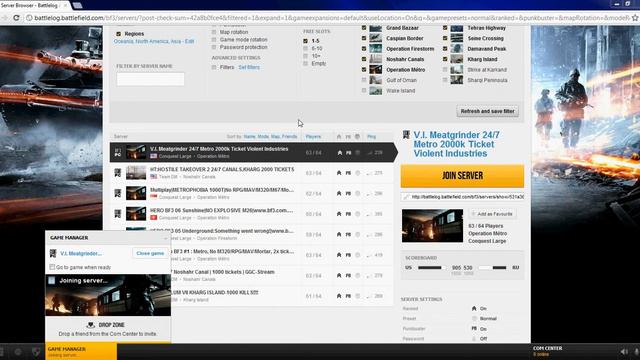Click the RU scoreboard ticket bar

point(492,268)
